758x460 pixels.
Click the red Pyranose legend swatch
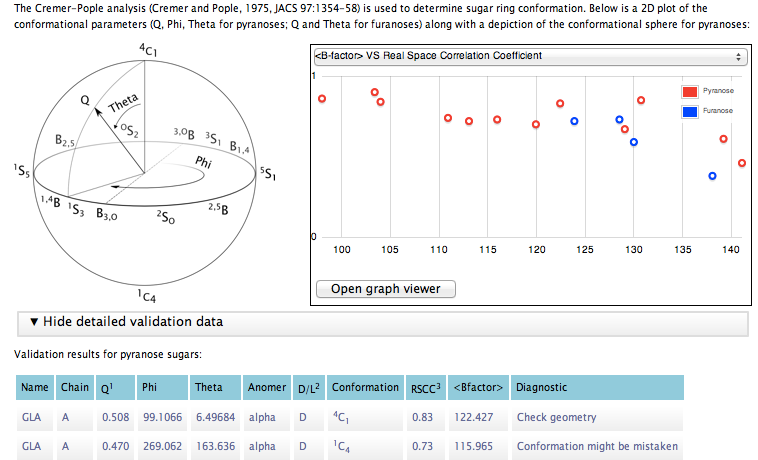pyautogui.click(x=690, y=92)
